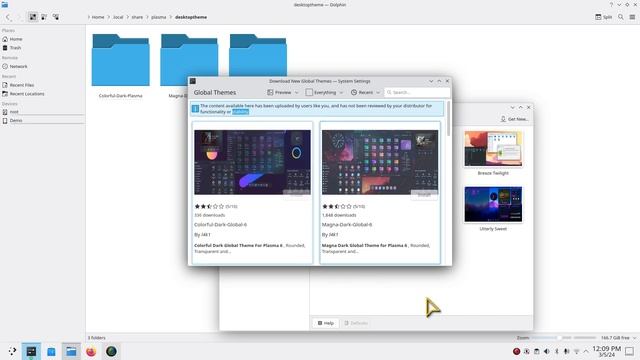Click Get New button in System Settings

(x=514, y=119)
